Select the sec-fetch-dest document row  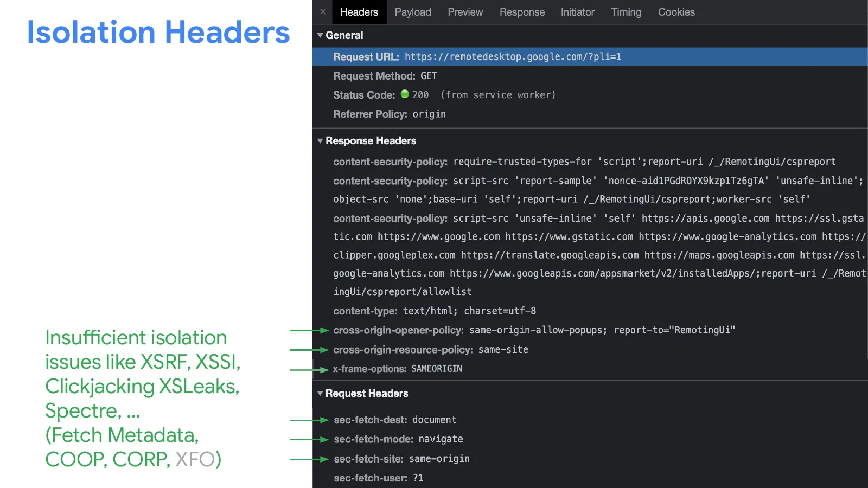click(x=590, y=420)
